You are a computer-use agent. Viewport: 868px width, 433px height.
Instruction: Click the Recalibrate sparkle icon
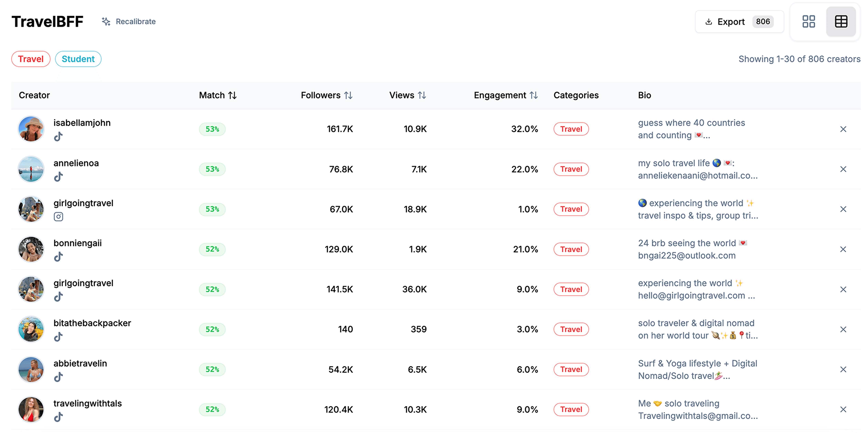pos(106,22)
